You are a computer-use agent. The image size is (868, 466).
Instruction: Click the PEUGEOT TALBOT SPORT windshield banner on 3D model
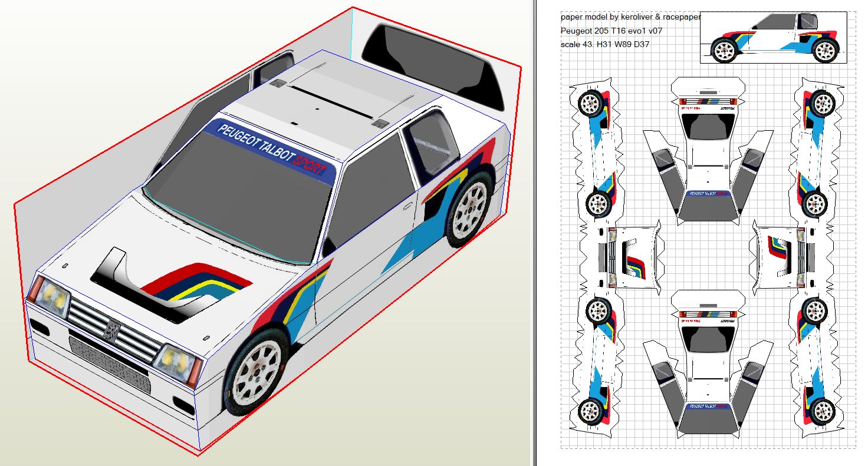(x=272, y=148)
